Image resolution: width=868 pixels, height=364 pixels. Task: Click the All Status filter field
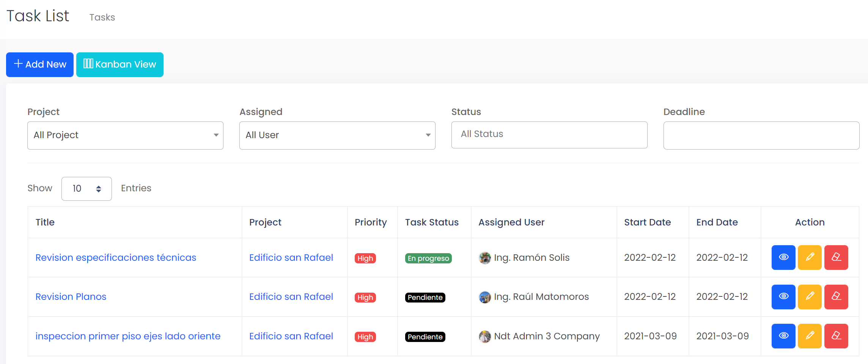549,135
